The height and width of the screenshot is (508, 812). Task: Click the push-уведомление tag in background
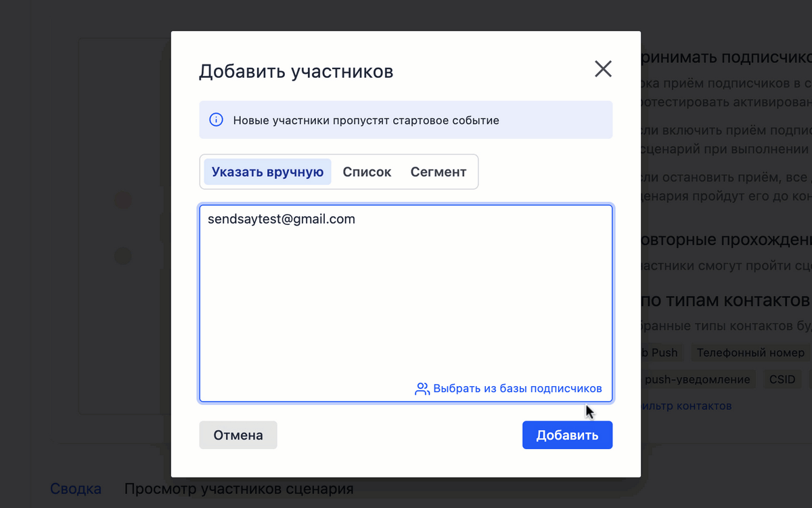[697, 379]
